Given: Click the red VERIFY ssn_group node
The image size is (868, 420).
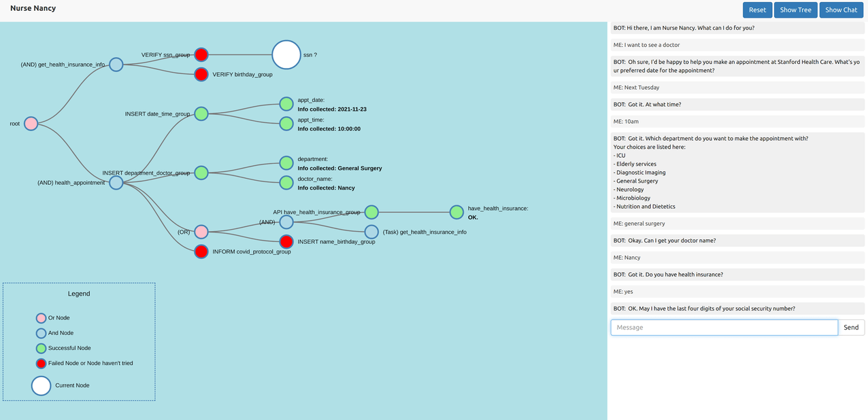Looking at the screenshot, I should click(x=201, y=54).
